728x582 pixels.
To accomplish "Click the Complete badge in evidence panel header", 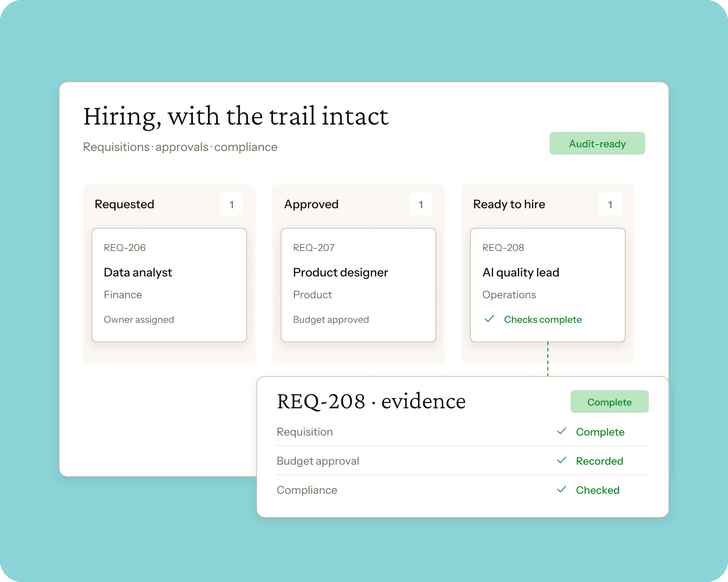I will 609,401.
